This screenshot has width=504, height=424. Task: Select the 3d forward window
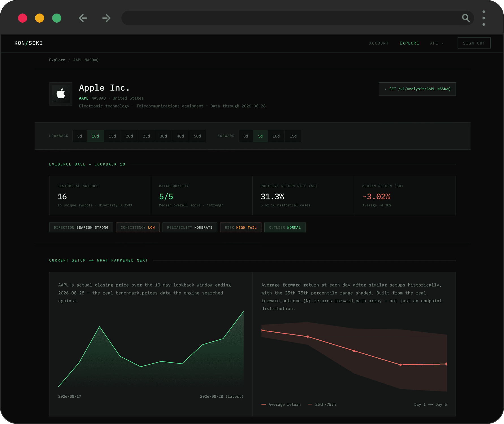[246, 136]
